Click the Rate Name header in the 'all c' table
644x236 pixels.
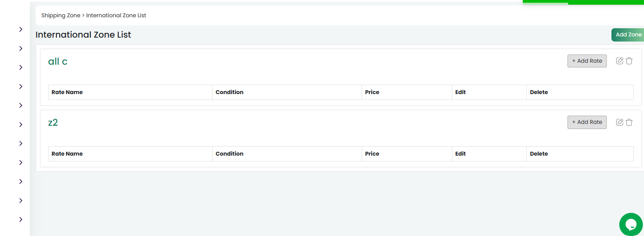tap(67, 92)
